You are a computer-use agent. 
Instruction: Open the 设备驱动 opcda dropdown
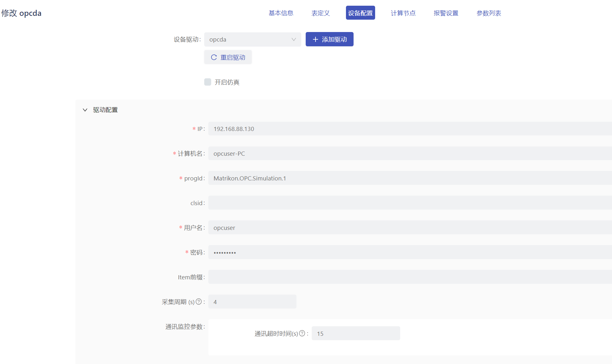pyautogui.click(x=252, y=39)
